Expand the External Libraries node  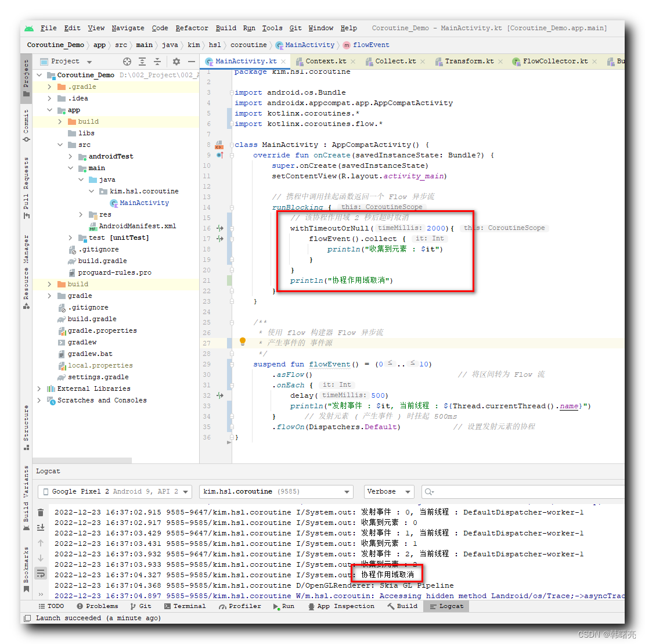tap(39, 388)
